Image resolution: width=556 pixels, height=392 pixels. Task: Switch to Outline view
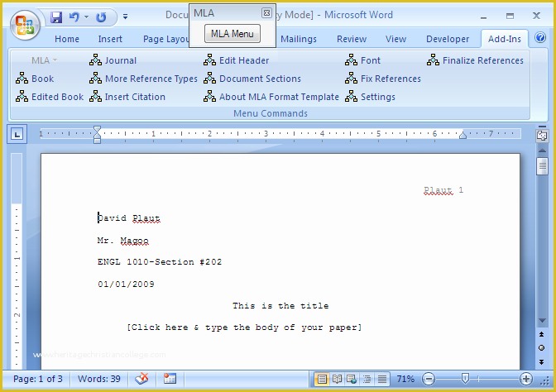367,380
